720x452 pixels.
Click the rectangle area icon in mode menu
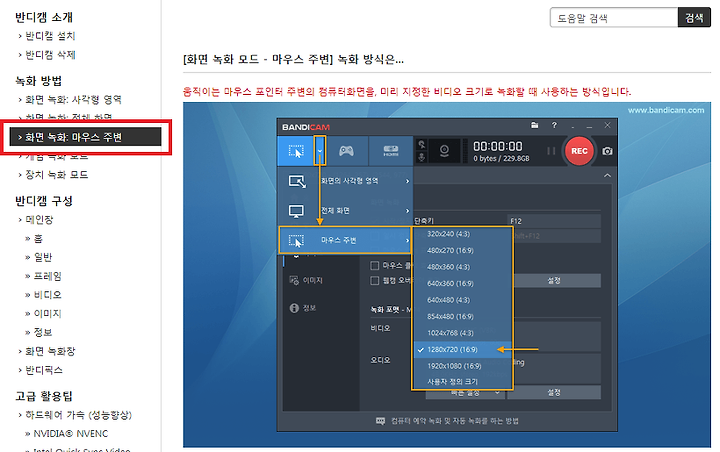click(x=297, y=181)
